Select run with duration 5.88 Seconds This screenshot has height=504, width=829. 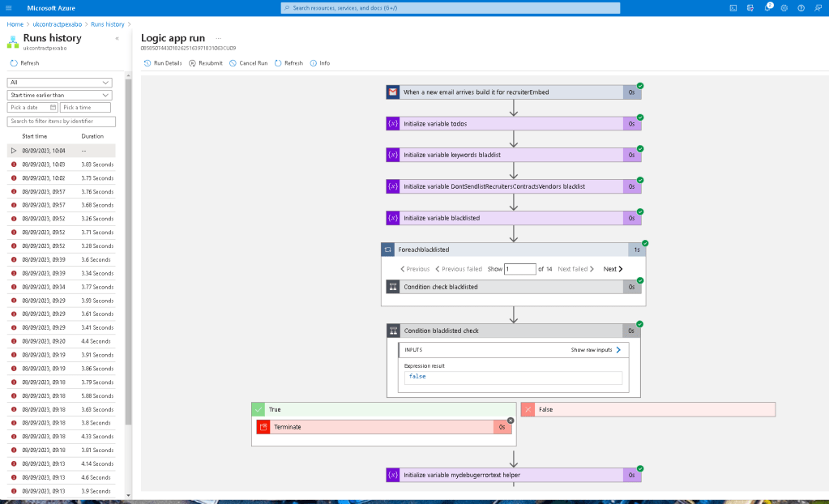(62, 395)
